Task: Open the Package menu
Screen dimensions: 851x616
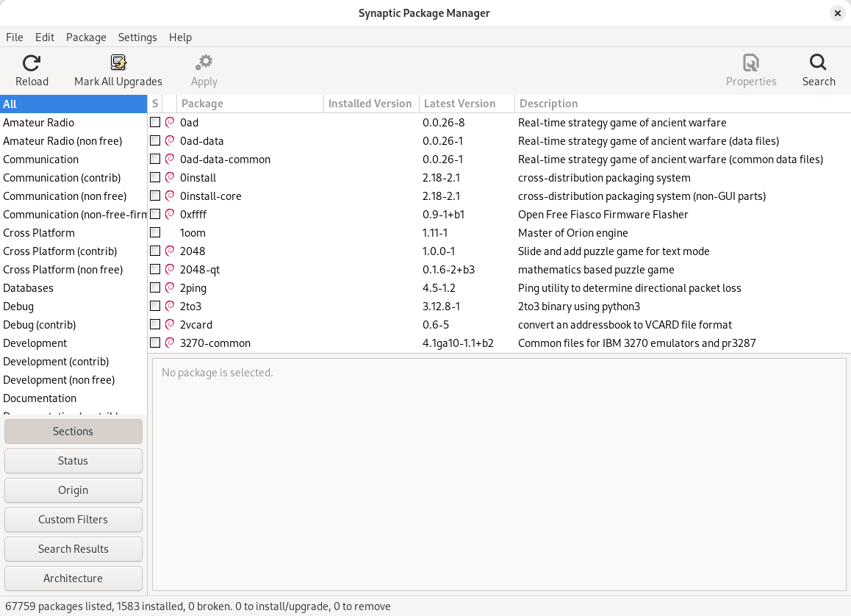Action: click(x=86, y=37)
